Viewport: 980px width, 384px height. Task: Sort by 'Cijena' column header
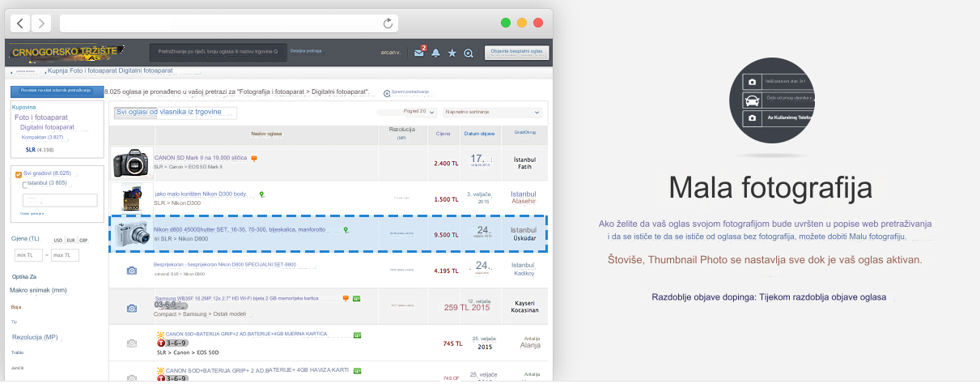tap(443, 134)
